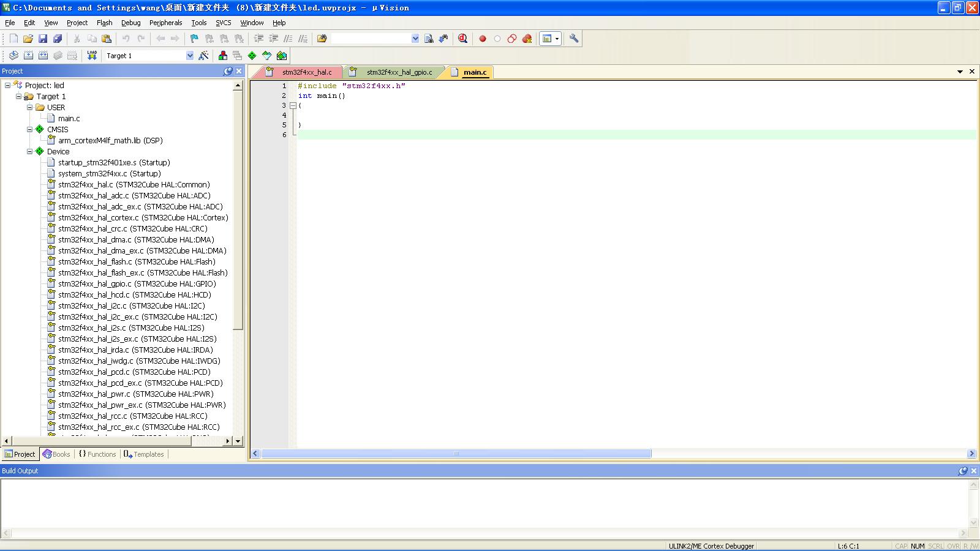Close the active editor tab with X
The width and height of the screenshot is (980, 551).
971,72
